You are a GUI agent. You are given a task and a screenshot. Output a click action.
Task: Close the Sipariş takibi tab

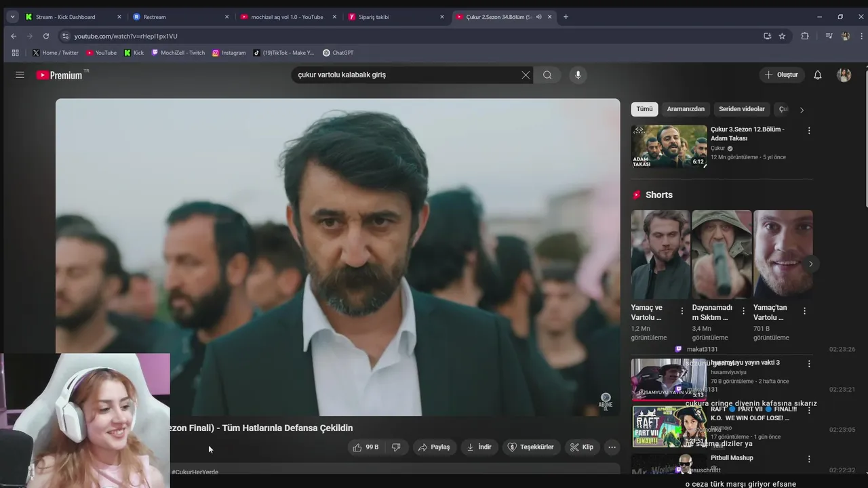click(442, 17)
